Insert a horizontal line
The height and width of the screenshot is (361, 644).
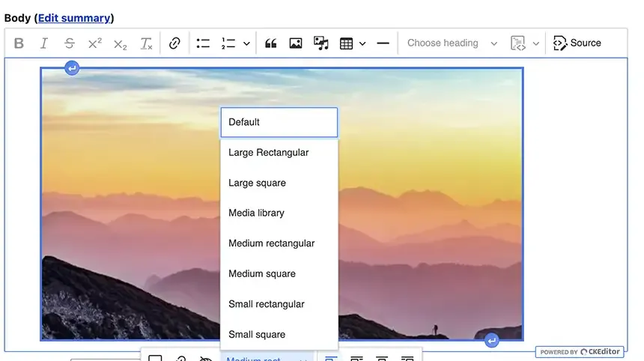click(x=383, y=43)
